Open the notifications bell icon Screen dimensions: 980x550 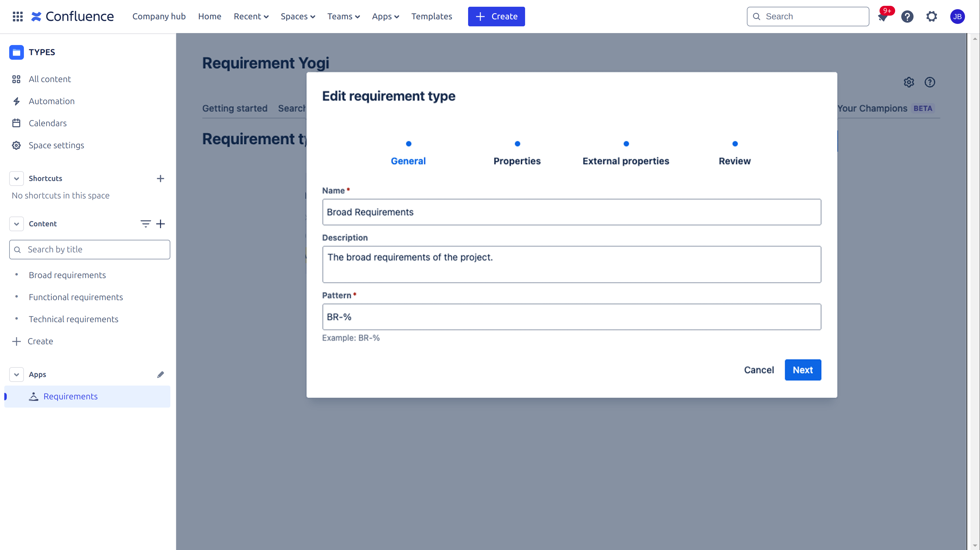pos(883,17)
